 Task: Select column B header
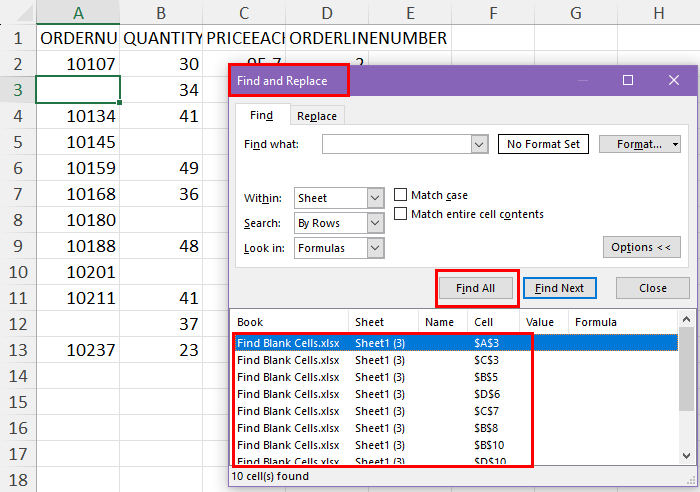(161, 13)
